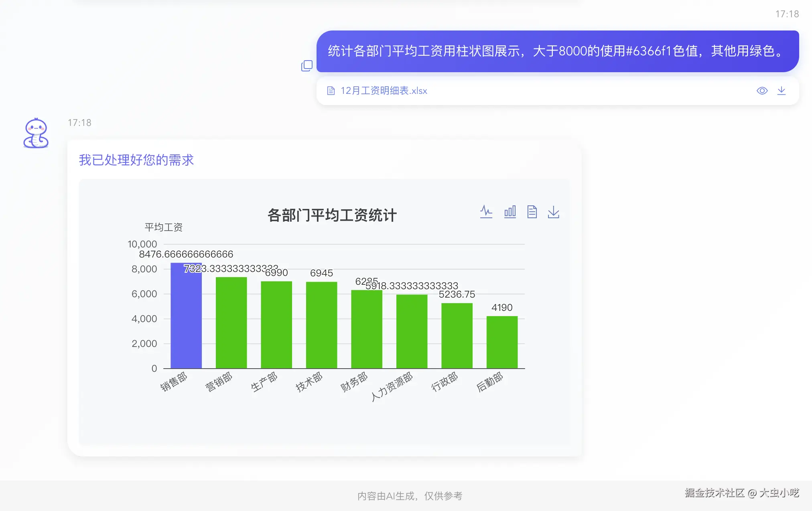
Task: Click the 后勤部 bar with value 4190
Action: point(502,342)
